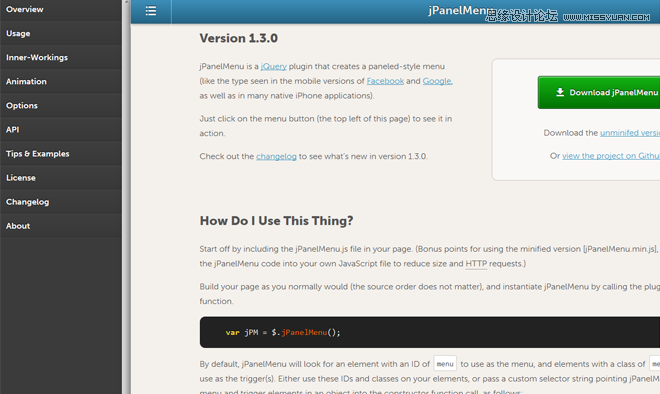Go to Usage in the side menu
The image size is (660, 394).
coord(61,33)
